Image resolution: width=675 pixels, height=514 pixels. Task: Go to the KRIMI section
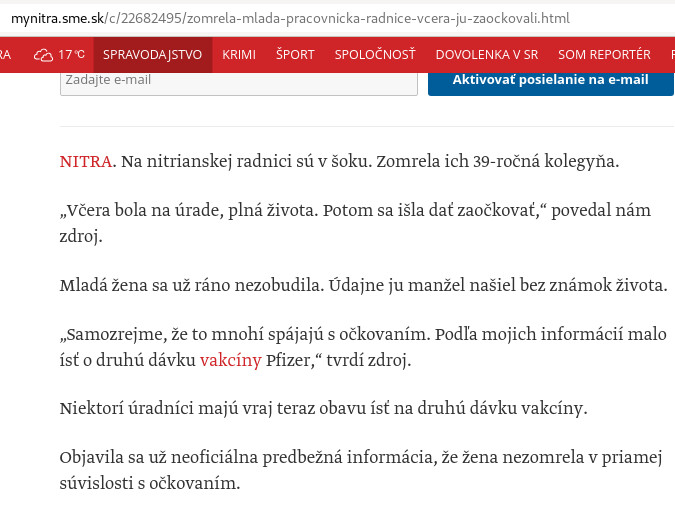pos(239,55)
